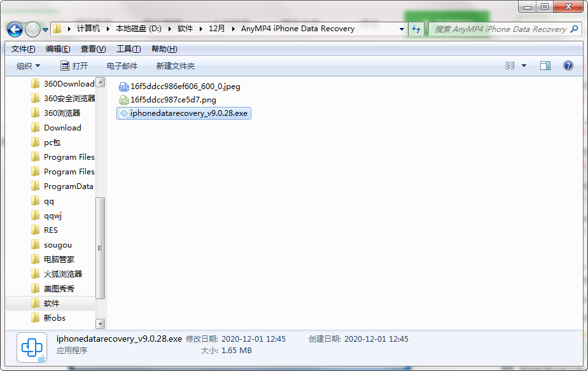Select iphonedatarecovery_v9.0.28.exe in file list
This screenshot has width=588, height=371.
tap(184, 113)
